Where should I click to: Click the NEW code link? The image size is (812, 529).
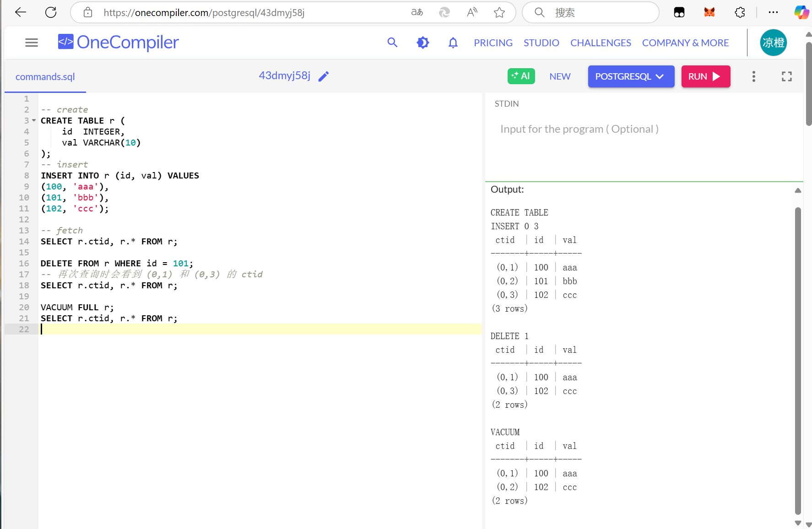(560, 76)
